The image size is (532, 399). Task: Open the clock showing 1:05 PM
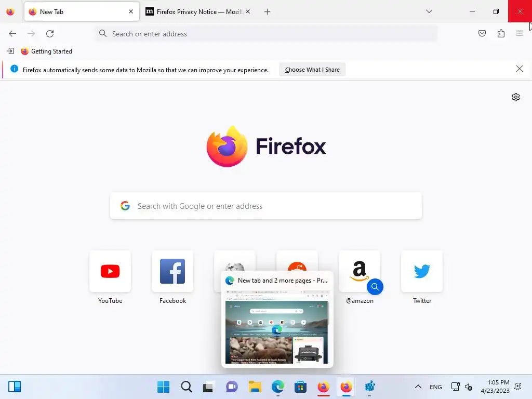[495, 387]
